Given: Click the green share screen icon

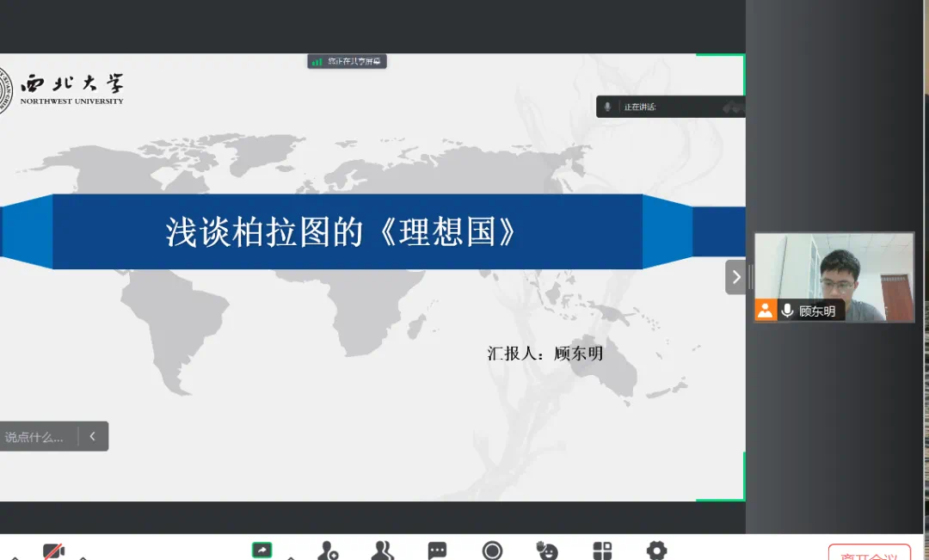Looking at the screenshot, I should pyautogui.click(x=261, y=551).
